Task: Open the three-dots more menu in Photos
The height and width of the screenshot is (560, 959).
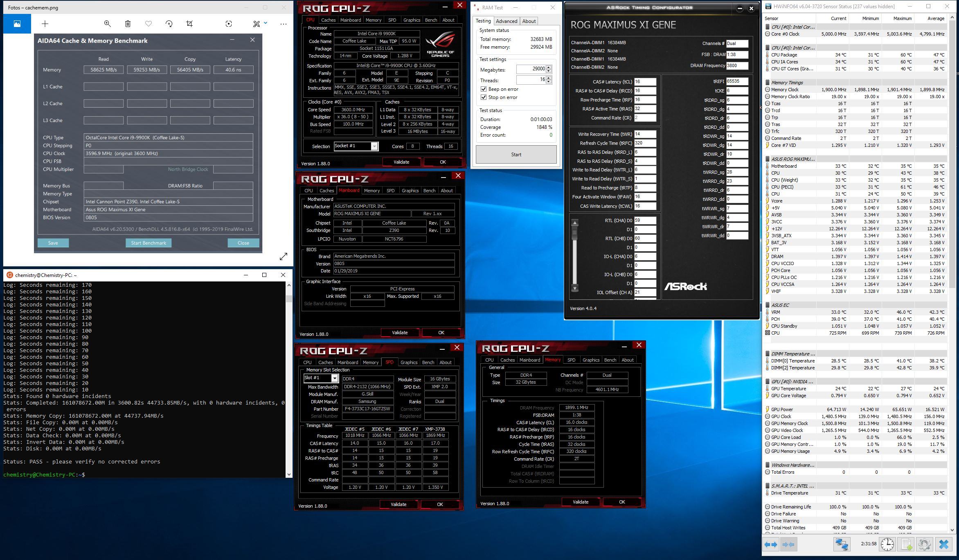Action: pyautogui.click(x=284, y=24)
